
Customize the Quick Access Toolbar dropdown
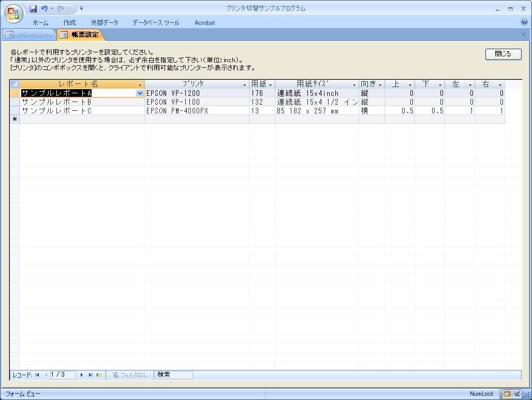[81, 9]
